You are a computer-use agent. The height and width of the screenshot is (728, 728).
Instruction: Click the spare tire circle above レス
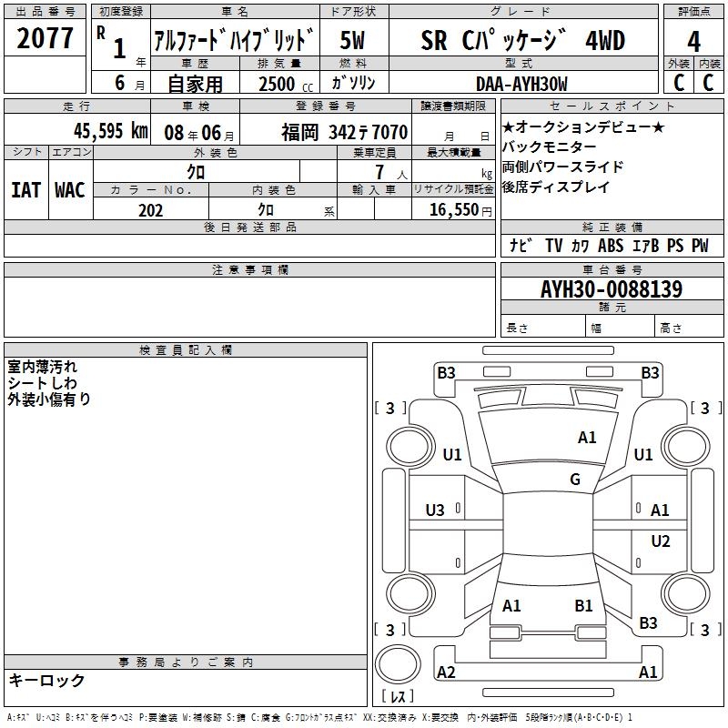point(398,664)
